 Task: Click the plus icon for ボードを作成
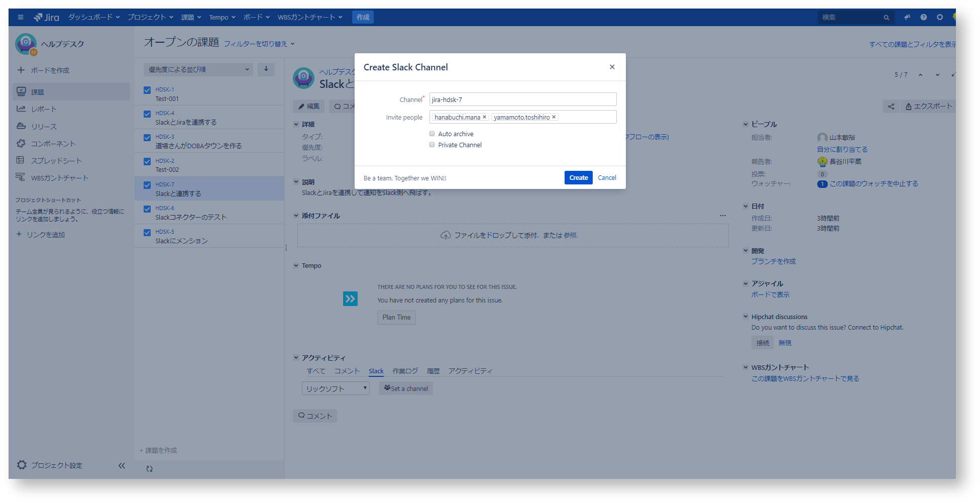[x=21, y=70]
